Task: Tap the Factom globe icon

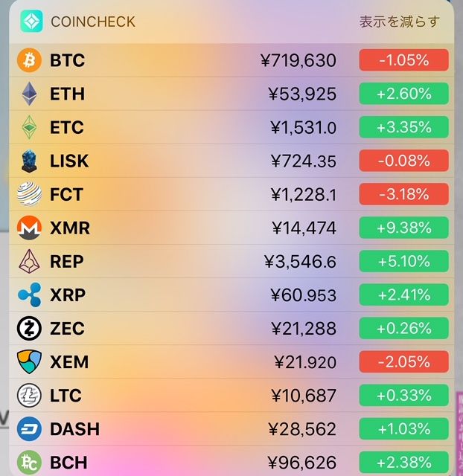Action: click(29, 195)
